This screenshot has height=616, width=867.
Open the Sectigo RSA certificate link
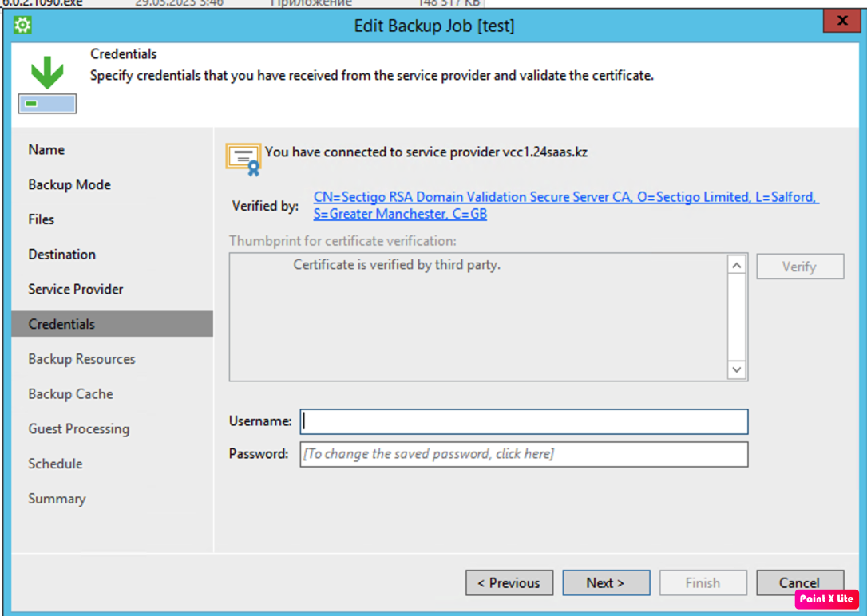coord(566,205)
